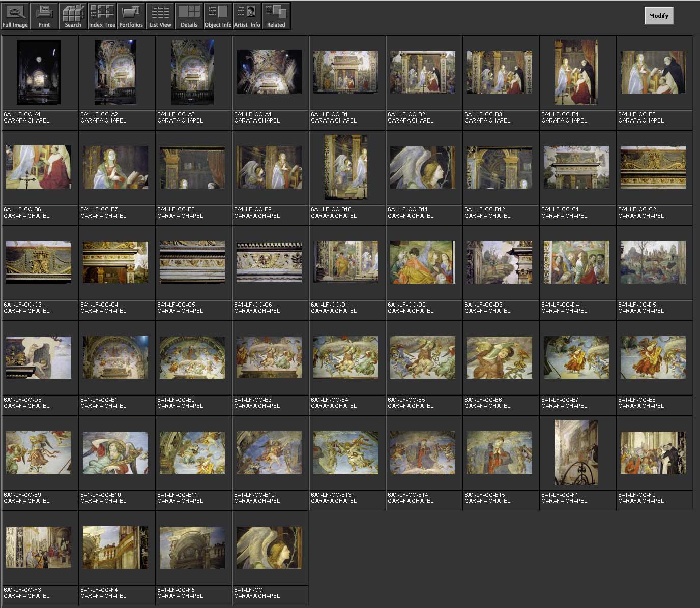The width and height of the screenshot is (700, 608).
Task: Select thumbnail 6A1-LF-CC-D1
Action: pos(346,262)
